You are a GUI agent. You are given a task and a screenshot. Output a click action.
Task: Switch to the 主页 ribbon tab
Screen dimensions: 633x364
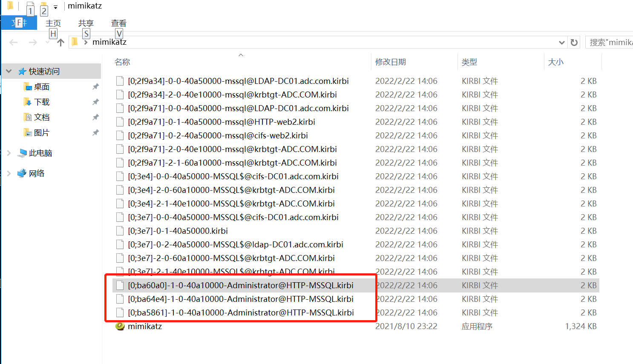(x=53, y=23)
